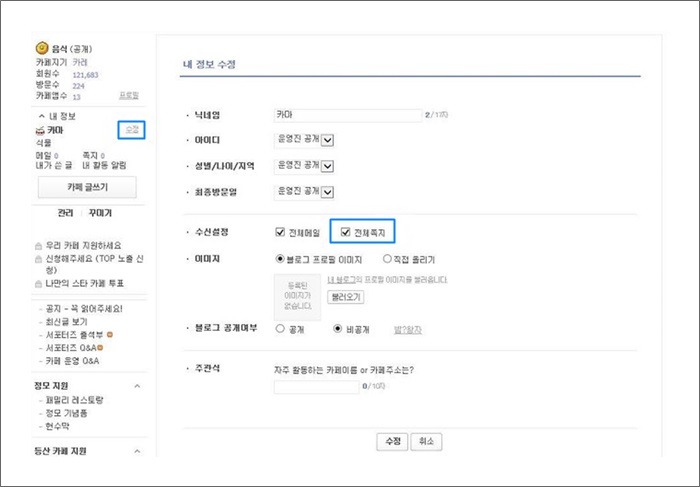This screenshot has height=487, width=700.
Task: Click the 카페 글쓰기 button
Action: tap(87, 187)
